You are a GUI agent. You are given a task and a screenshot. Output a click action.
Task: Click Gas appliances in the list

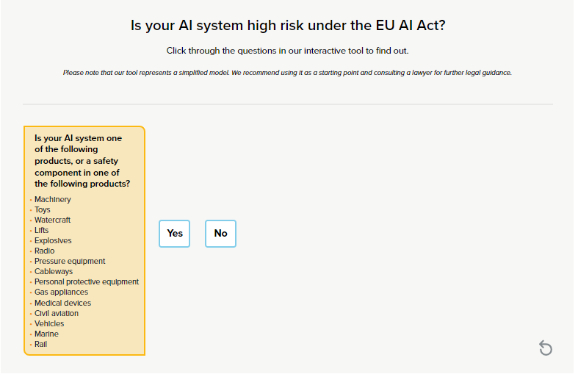[61, 292]
